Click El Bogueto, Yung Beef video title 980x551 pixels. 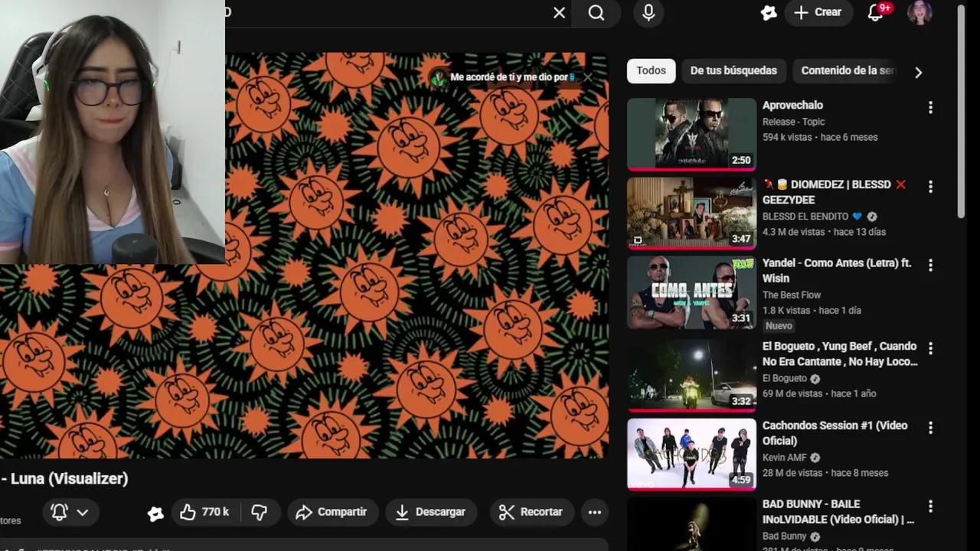[x=840, y=354]
